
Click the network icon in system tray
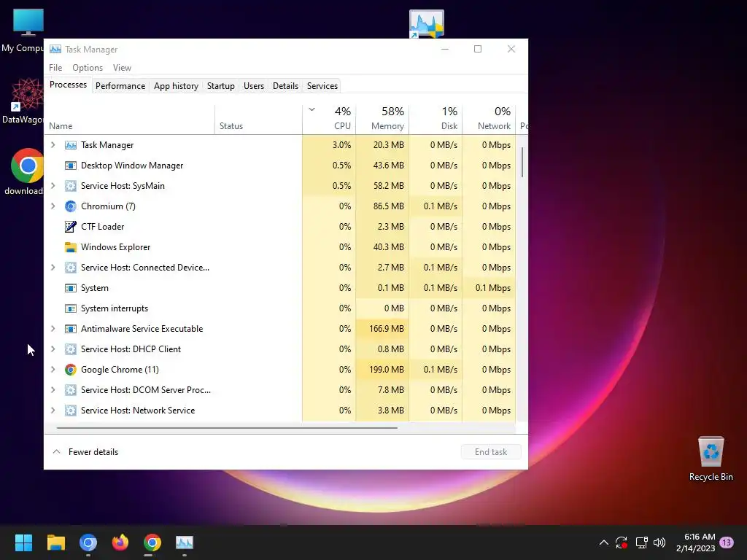coord(641,542)
